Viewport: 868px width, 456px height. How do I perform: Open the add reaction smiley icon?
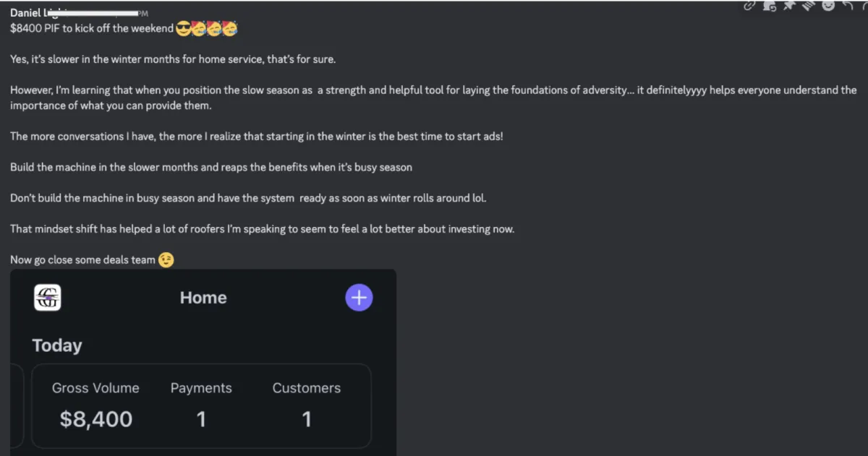coord(828,5)
